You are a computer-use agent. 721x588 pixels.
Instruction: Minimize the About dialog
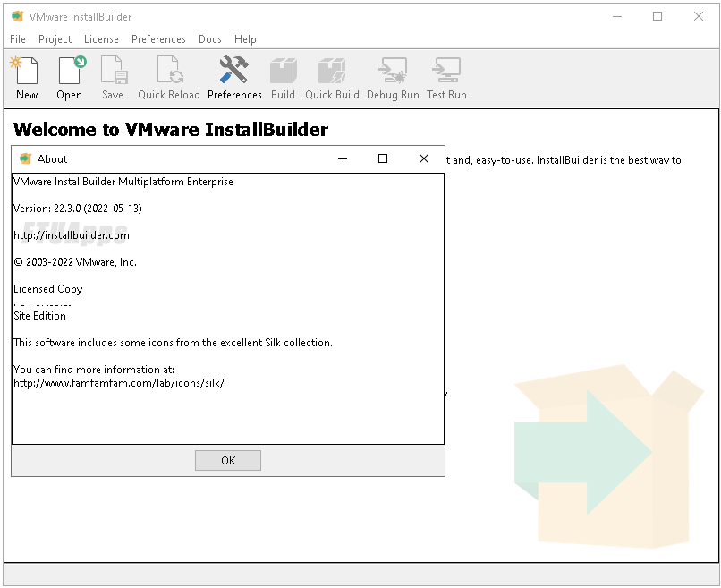pyautogui.click(x=343, y=158)
